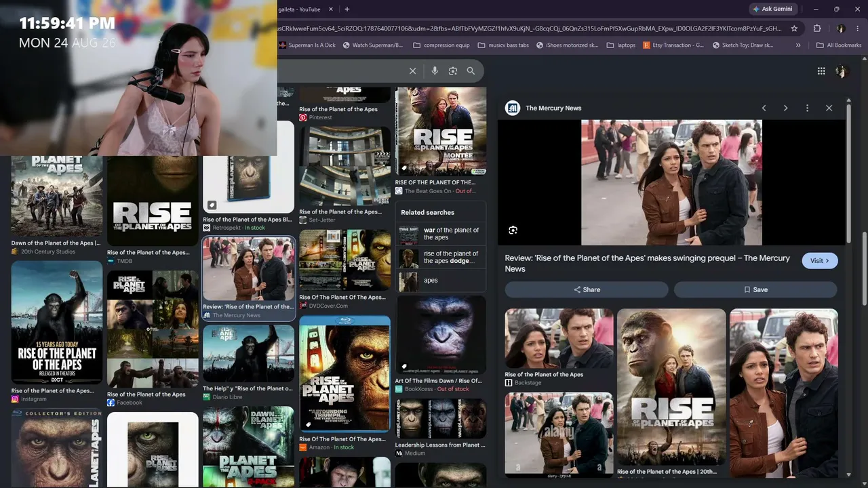
Task: Open the compression equip bookmark folder
Action: click(441, 45)
